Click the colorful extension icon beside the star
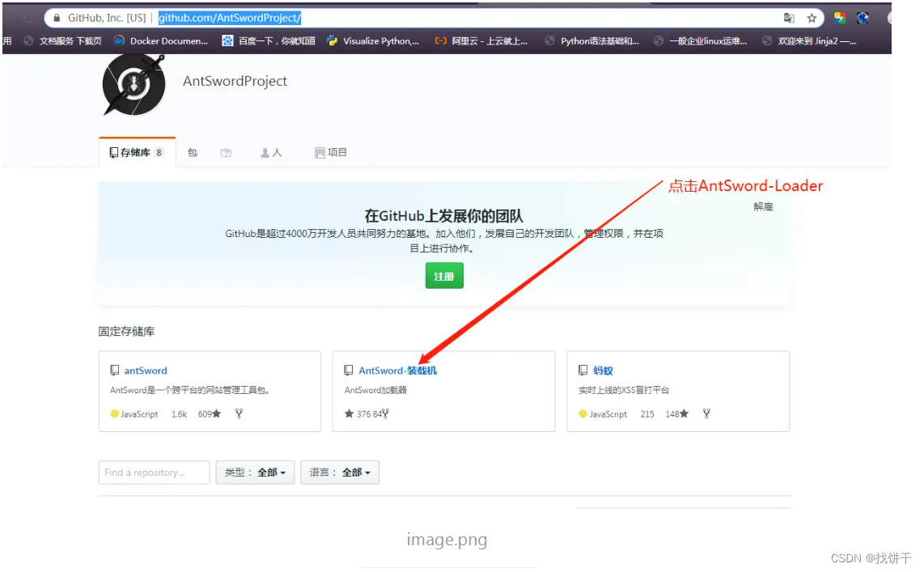Image resolution: width=924 pixels, height=572 pixels. [x=839, y=18]
